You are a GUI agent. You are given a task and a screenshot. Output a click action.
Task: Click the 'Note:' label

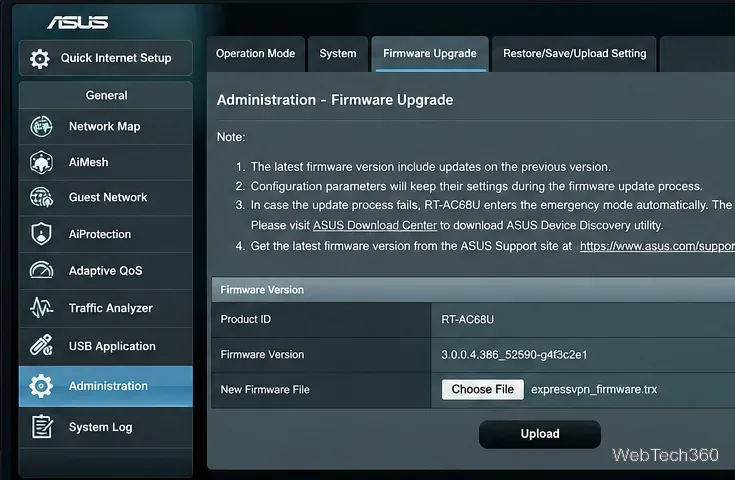(231, 137)
